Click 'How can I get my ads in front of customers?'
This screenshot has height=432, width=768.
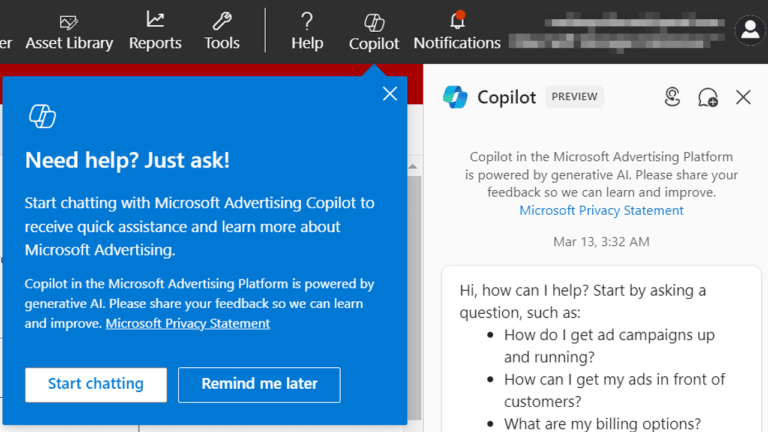tap(614, 390)
